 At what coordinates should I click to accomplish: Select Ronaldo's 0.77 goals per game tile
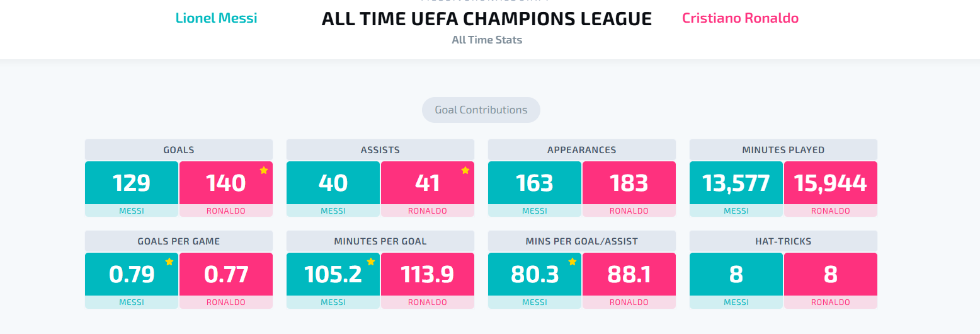226,274
